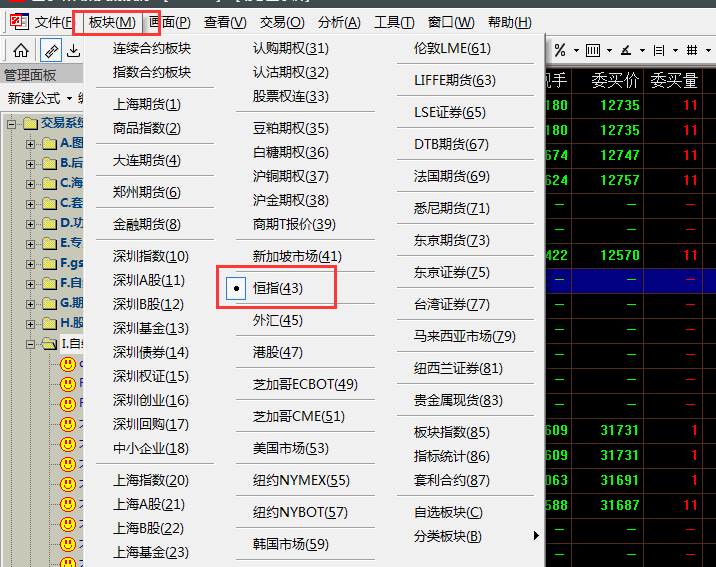Click the D.功 folder icon
The image size is (716, 567).
pos(49,224)
